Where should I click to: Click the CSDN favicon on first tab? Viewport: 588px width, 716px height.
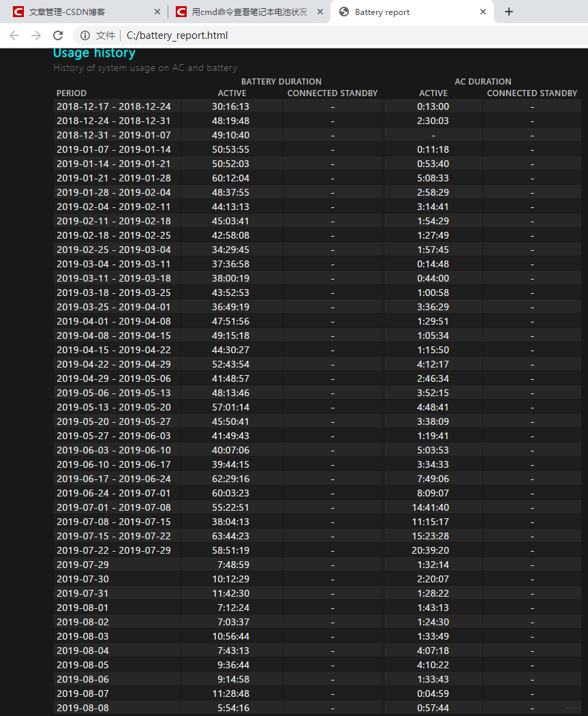(18, 12)
